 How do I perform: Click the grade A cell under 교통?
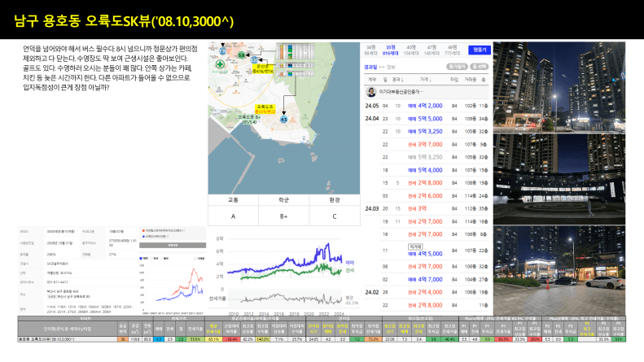[233, 216]
